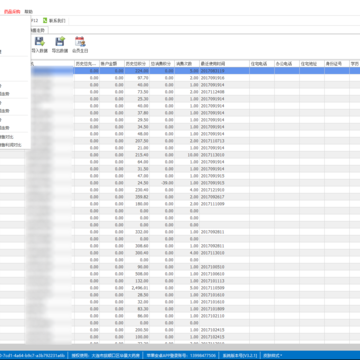
Task: Select the 销售对比 entry in the dropdown menu
Action: click(7, 137)
